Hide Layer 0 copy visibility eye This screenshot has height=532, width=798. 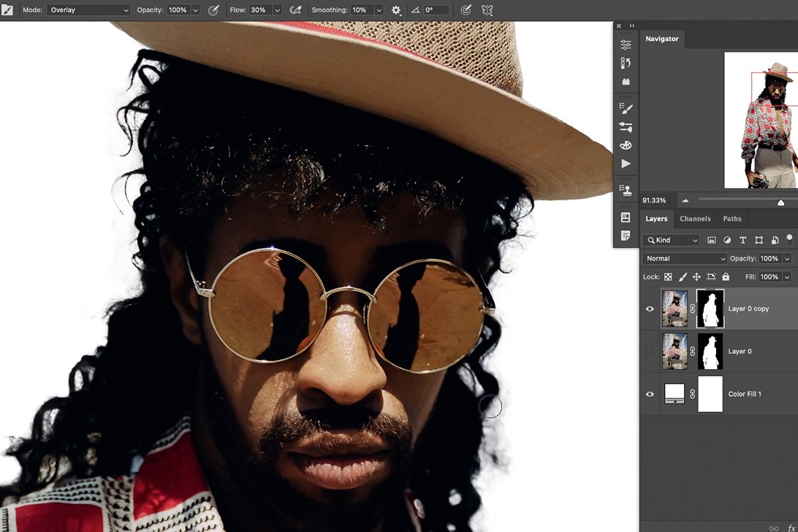650,309
